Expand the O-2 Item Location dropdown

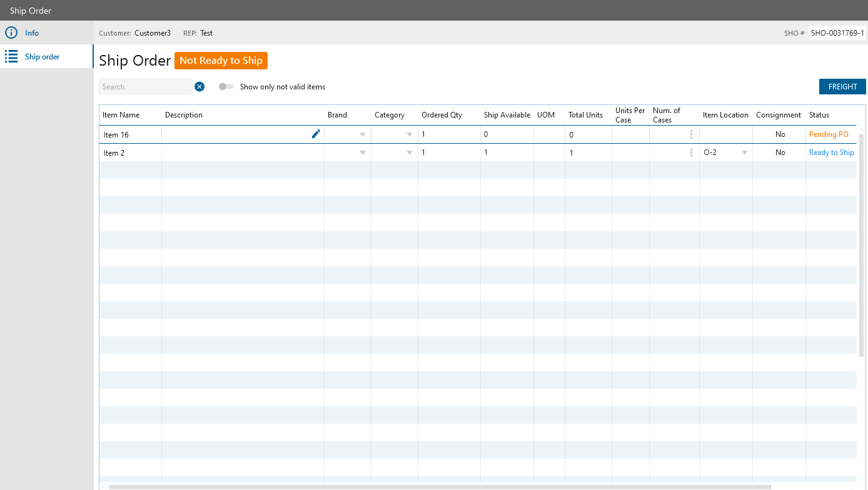click(x=744, y=152)
